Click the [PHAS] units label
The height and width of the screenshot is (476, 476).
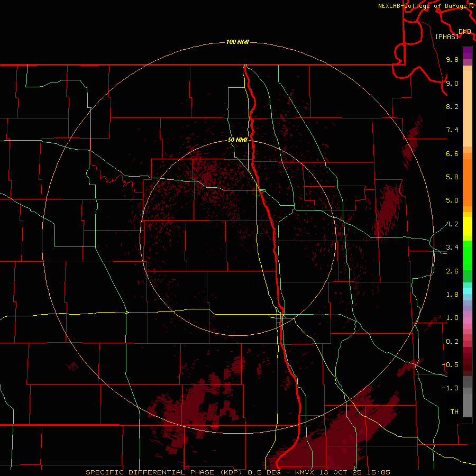click(x=447, y=36)
